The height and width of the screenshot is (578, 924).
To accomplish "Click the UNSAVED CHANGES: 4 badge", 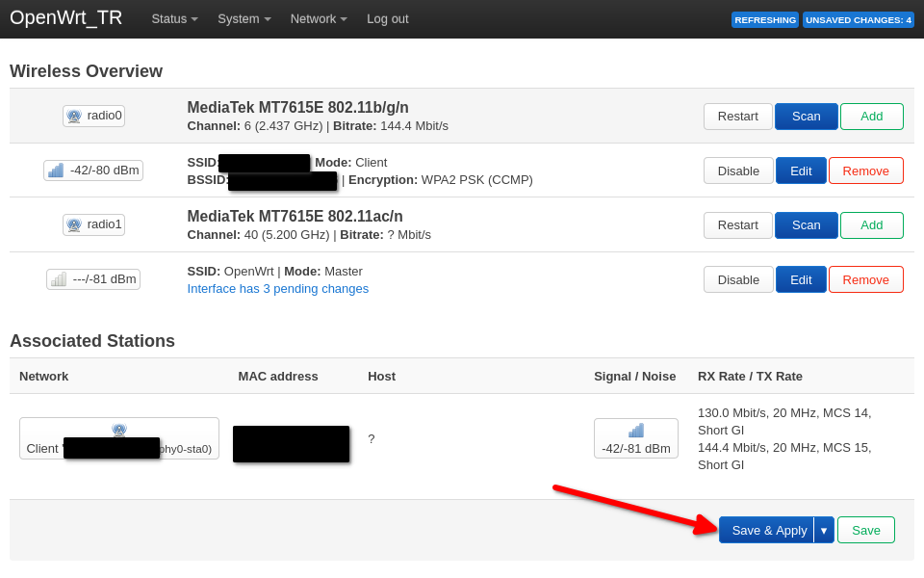I will pyautogui.click(x=857, y=18).
